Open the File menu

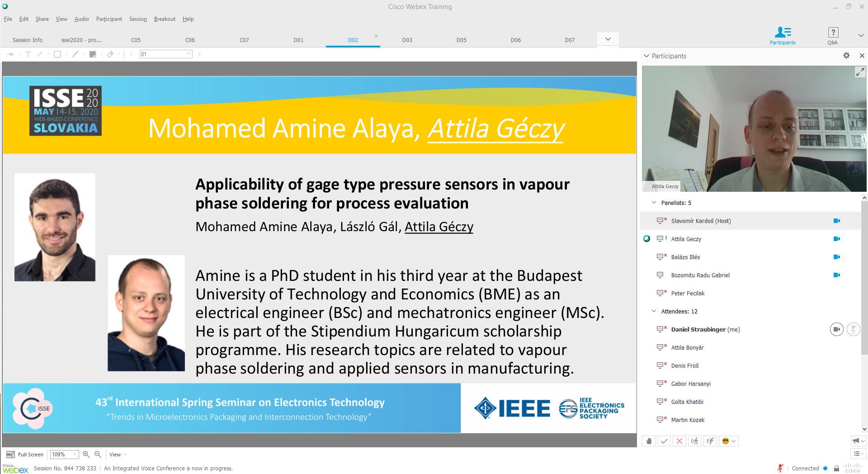[x=8, y=19]
